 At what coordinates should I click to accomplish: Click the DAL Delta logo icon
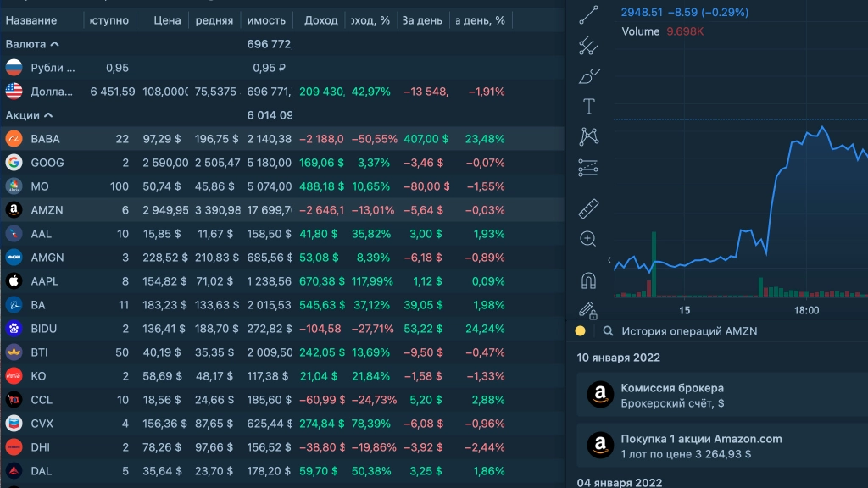[14, 471]
